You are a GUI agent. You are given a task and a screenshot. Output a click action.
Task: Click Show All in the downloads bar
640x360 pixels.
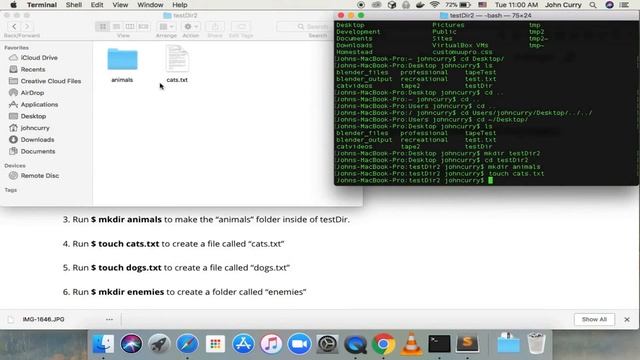[x=594, y=319]
